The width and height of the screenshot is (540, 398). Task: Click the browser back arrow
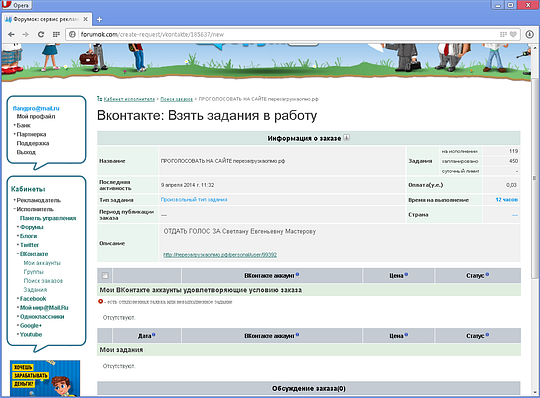(x=11, y=34)
